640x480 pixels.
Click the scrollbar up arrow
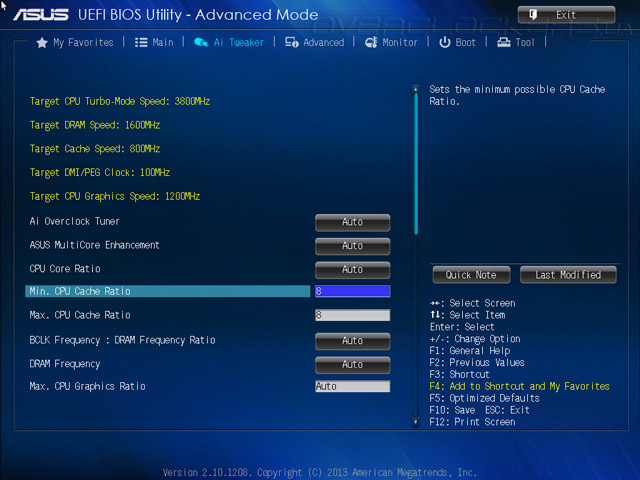coord(416,89)
